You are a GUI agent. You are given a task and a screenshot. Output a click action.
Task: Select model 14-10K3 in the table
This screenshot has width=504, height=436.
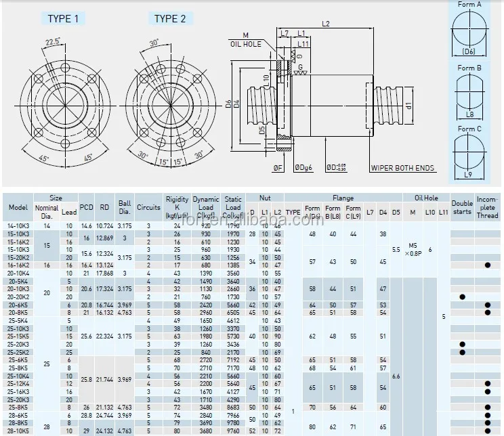click(18, 225)
